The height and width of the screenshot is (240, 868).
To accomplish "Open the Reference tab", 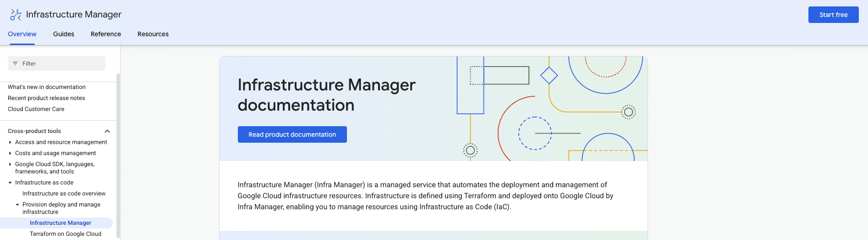I will coord(106,34).
